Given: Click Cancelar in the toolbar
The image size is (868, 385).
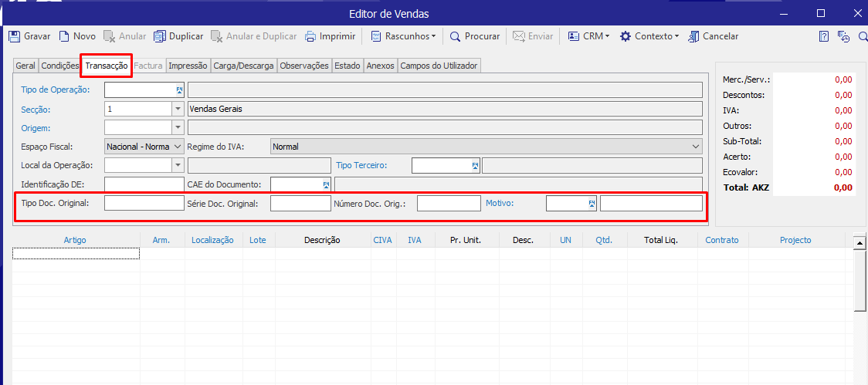Looking at the screenshot, I should click(x=694, y=36).
